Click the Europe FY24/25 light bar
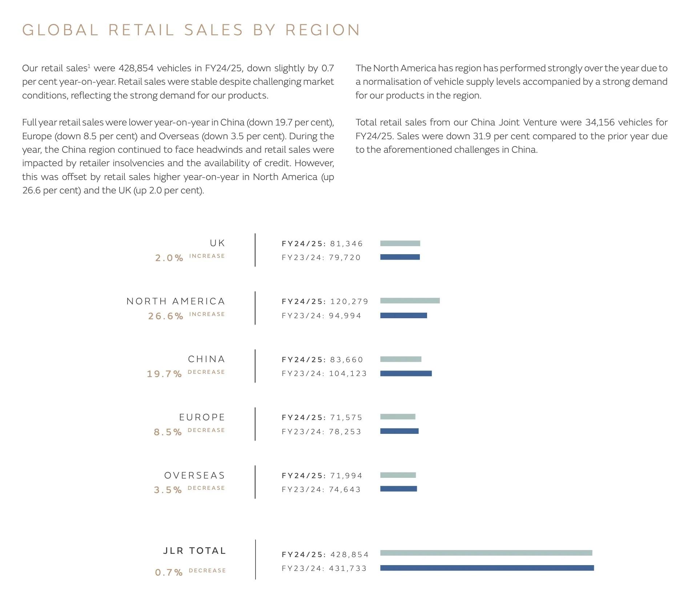Viewport: 700px width, 592px height. (x=398, y=417)
